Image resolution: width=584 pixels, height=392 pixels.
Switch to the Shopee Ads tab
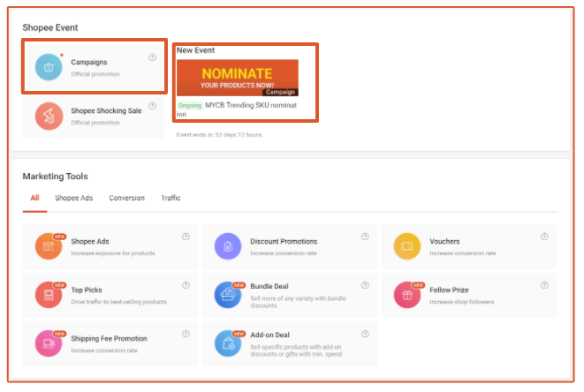coord(73,198)
